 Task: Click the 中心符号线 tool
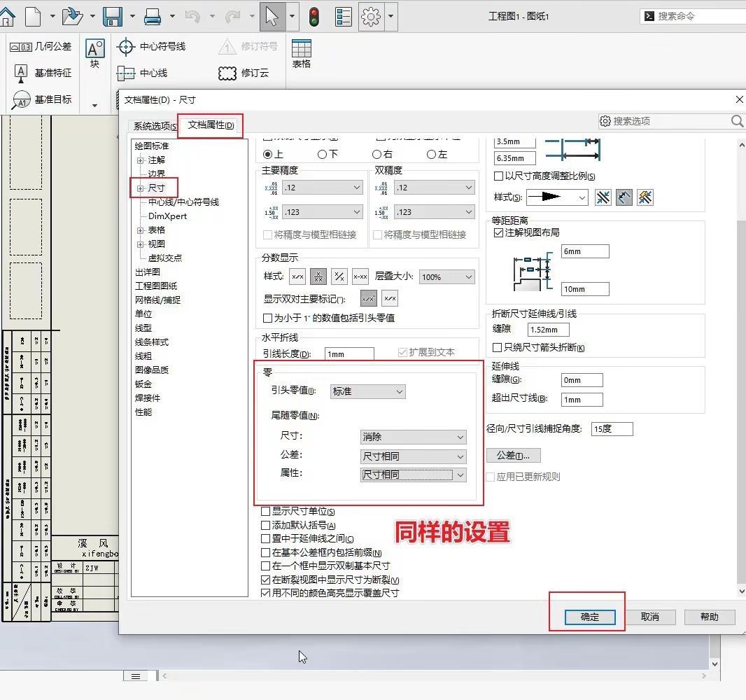point(151,47)
